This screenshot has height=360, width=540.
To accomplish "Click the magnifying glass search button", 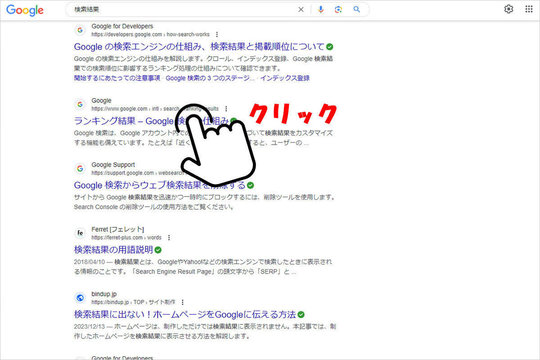I will pos(356,10).
